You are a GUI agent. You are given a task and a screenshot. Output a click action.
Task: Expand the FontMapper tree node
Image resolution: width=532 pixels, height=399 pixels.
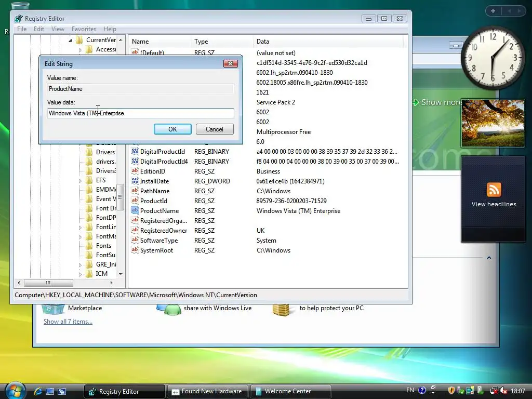80,237
